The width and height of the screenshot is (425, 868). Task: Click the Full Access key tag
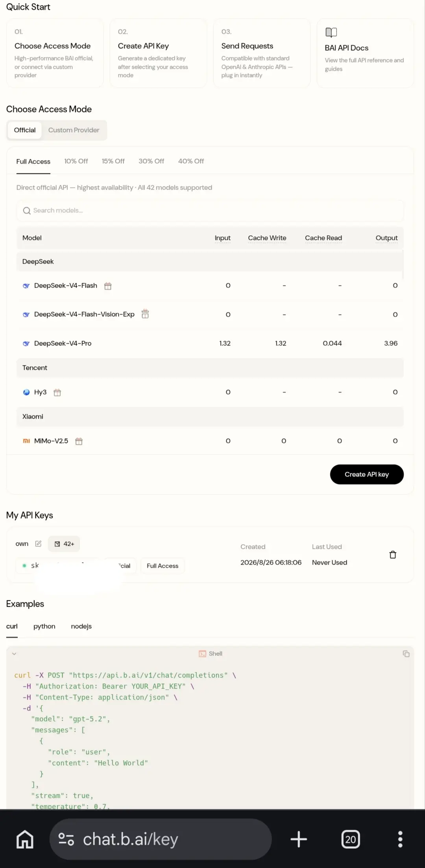coord(163,566)
